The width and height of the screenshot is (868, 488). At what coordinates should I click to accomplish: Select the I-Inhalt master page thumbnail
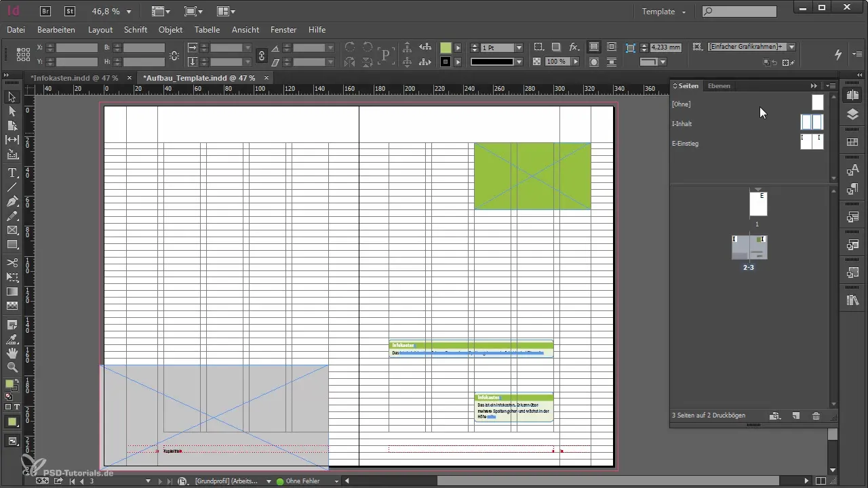click(x=812, y=123)
